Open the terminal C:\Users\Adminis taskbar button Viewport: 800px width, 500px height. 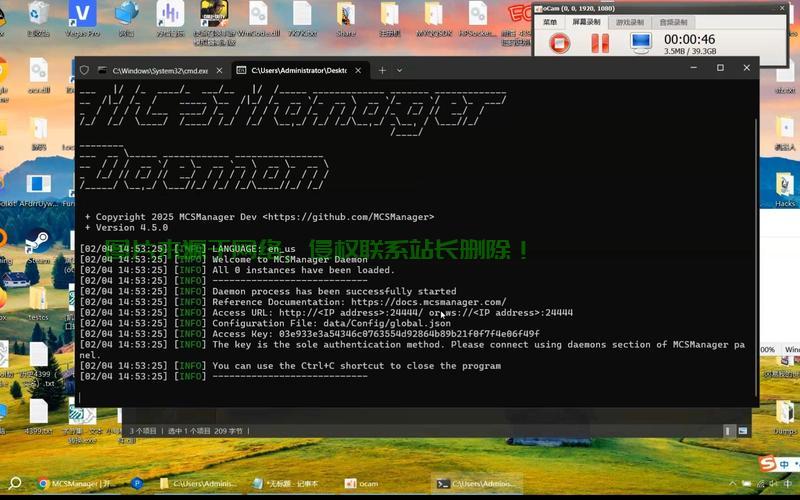(477, 483)
